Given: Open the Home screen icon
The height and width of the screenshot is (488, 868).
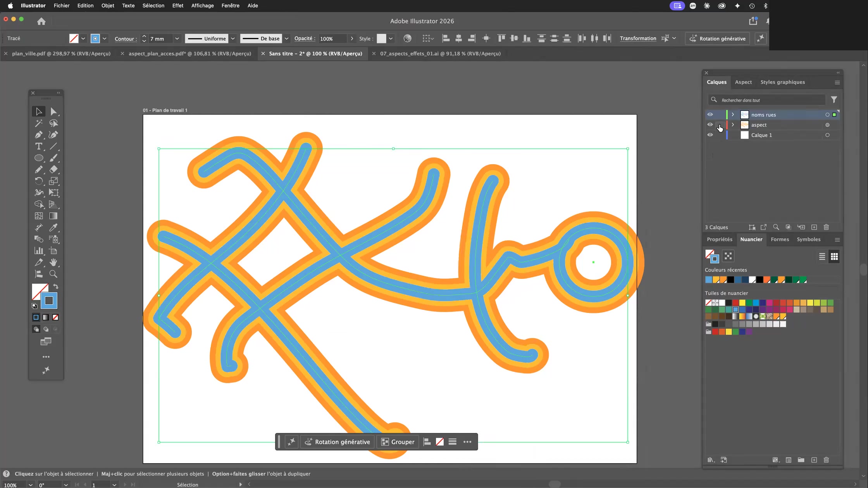Looking at the screenshot, I should [x=41, y=21].
